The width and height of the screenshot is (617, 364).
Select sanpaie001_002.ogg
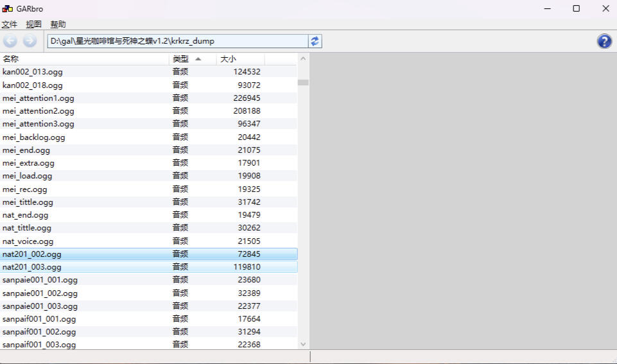(148, 293)
